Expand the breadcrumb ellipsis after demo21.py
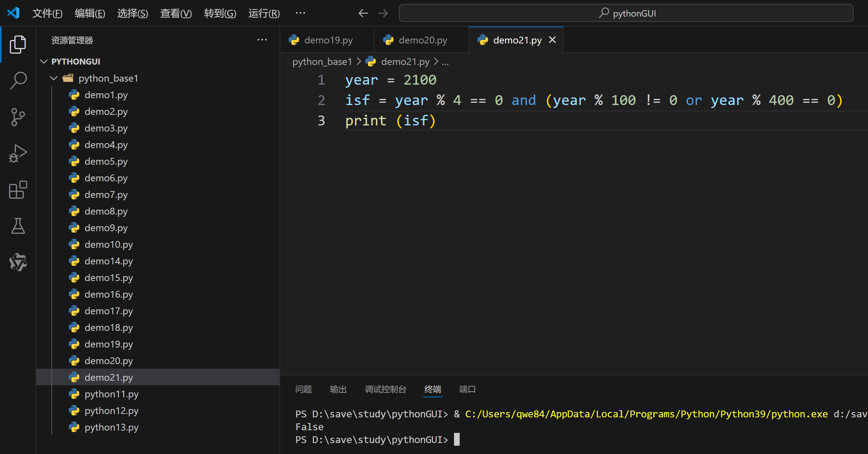Image resolution: width=868 pixels, height=454 pixels. pyautogui.click(x=445, y=62)
